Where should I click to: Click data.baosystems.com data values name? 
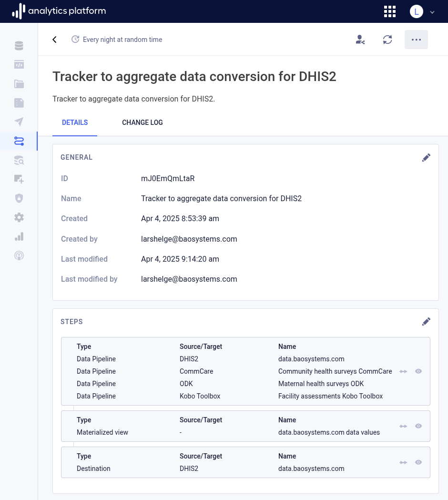tap(329, 432)
